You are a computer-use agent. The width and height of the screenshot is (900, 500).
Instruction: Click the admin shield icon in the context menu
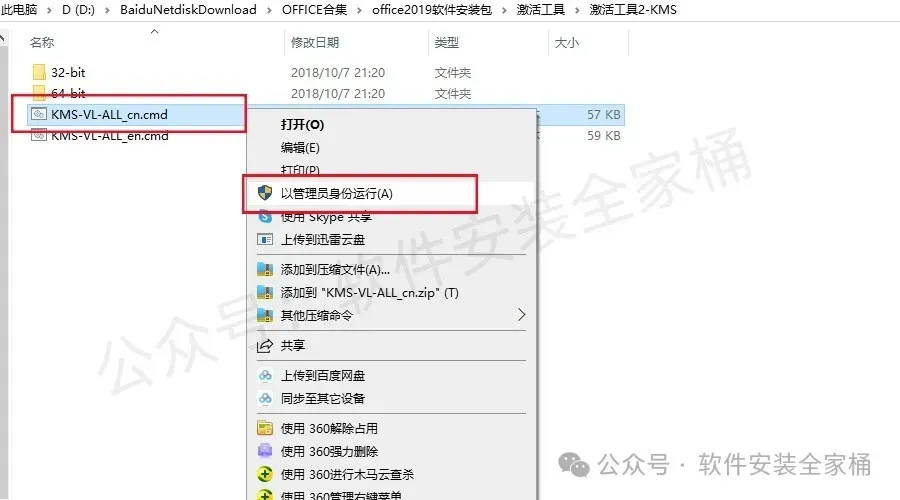pos(265,193)
